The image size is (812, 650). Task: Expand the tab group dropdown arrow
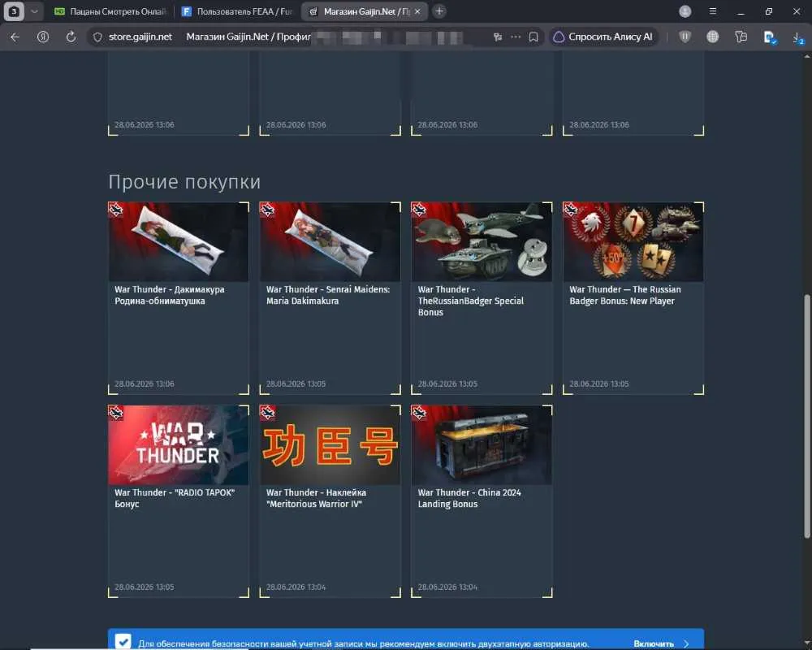34,11
